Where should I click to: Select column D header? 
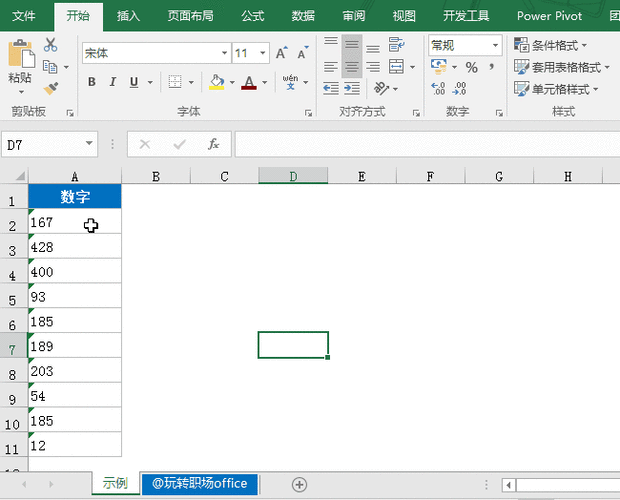coord(293,176)
